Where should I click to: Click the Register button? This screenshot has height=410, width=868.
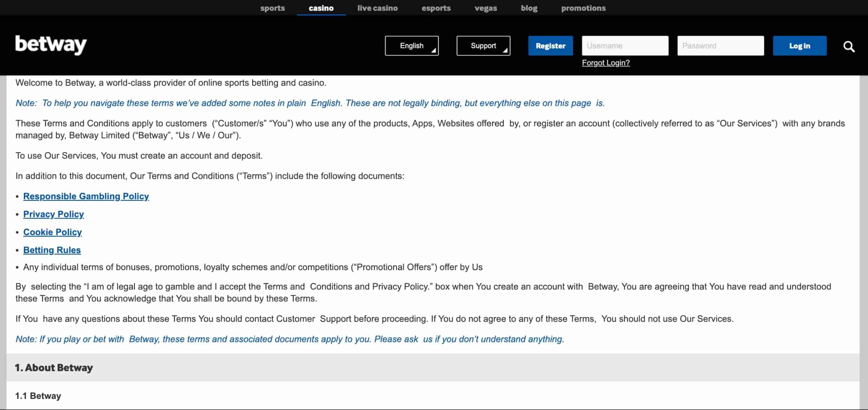point(550,45)
